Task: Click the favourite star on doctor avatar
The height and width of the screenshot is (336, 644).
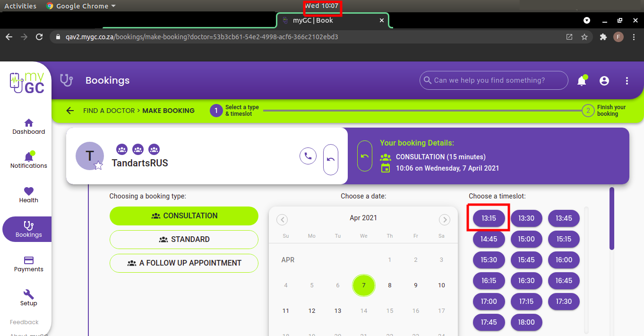Action: (98, 165)
